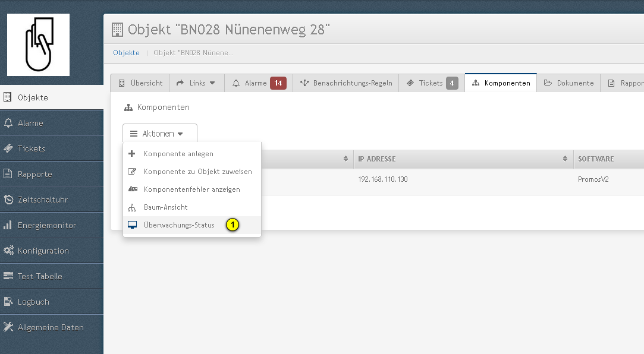Click the building icon beside Objekte sidebar item
Image resolution: width=644 pixels, height=354 pixels.
7,97
